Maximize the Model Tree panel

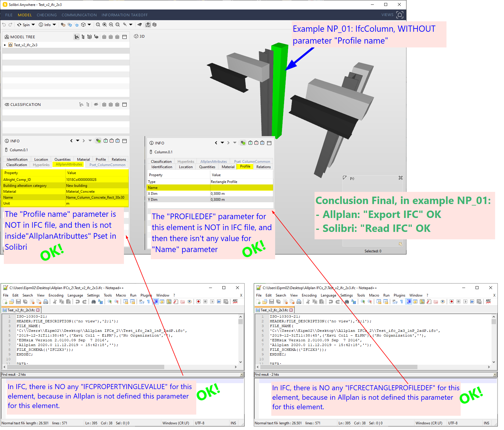pos(125,37)
